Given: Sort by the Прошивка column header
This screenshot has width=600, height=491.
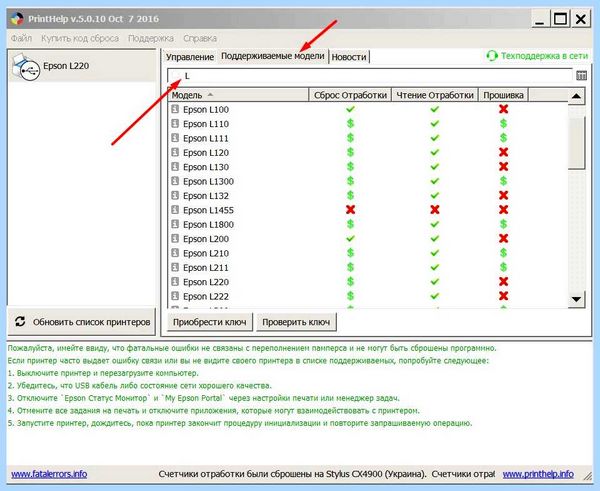Looking at the screenshot, I should pyautogui.click(x=503, y=95).
